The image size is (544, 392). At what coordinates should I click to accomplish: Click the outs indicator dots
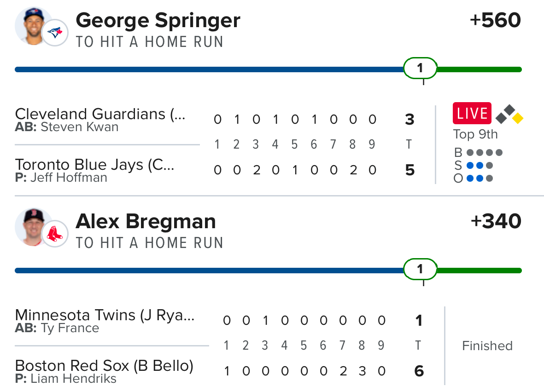480,179
